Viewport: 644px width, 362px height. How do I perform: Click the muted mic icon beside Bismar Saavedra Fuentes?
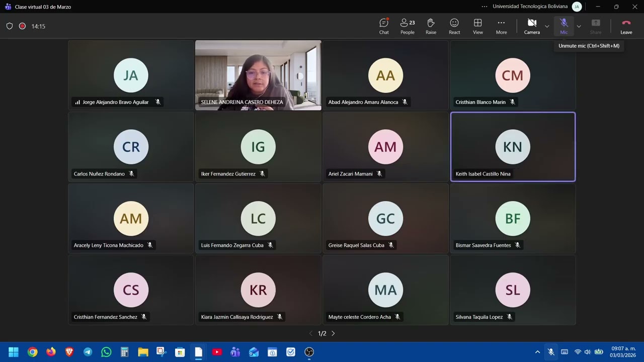click(518, 245)
